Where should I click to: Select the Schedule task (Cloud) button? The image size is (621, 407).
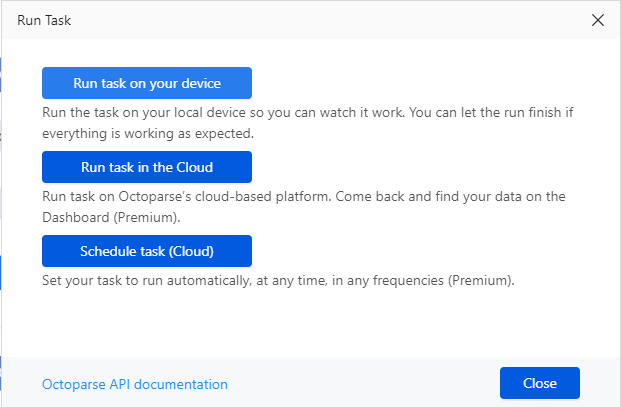pyautogui.click(x=146, y=250)
